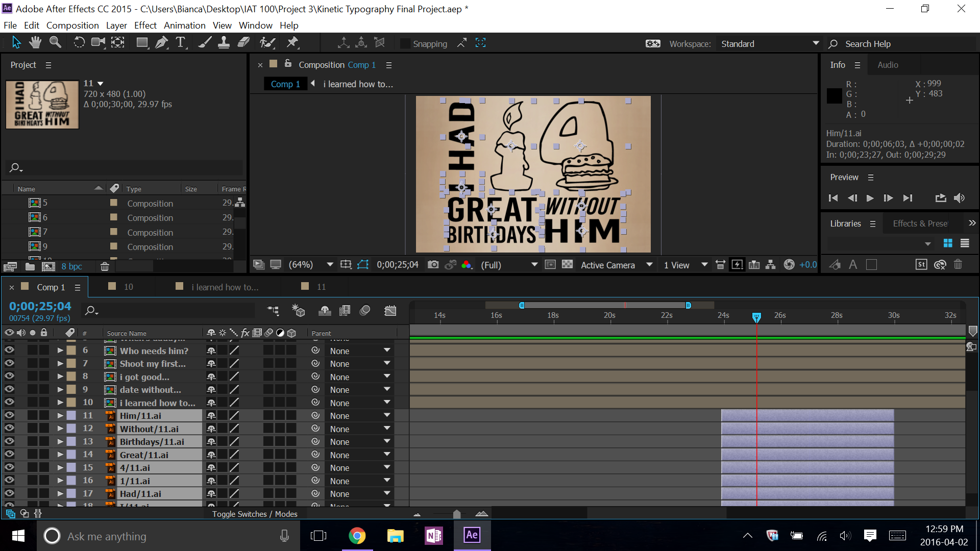The width and height of the screenshot is (980, 551).
Task: Click Toggle Switches / Modes button
Action: (255, 514)
